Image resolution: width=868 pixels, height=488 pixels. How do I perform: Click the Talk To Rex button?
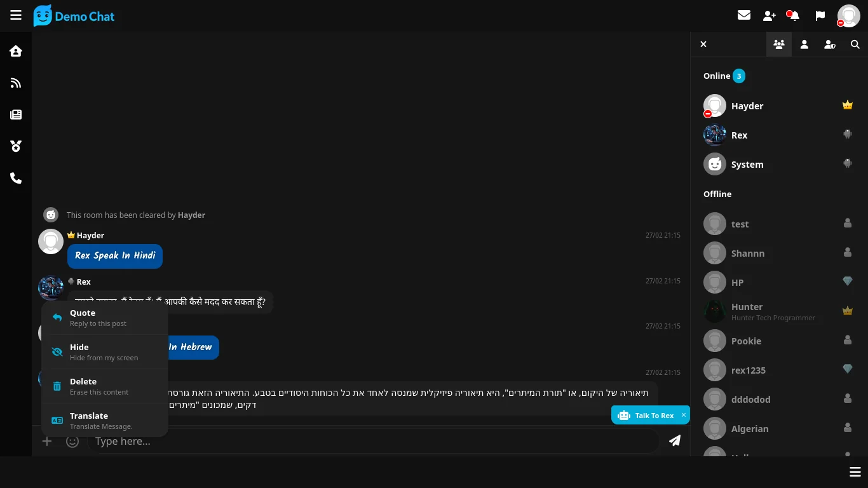647,416
